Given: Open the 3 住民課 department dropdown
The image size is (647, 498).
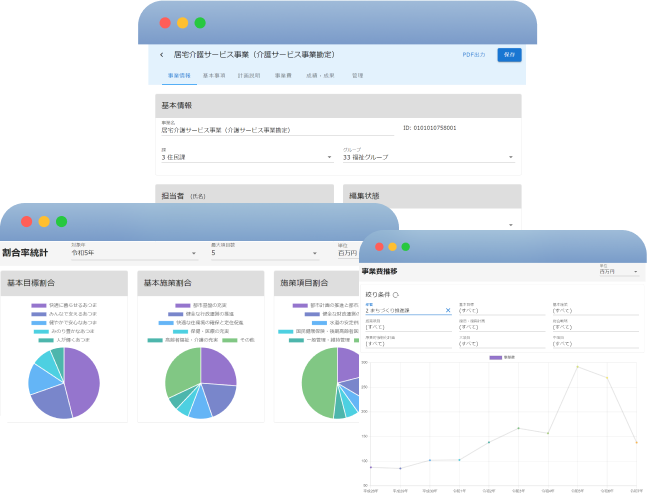Looking at the screenshot, I should coord(246,157).
